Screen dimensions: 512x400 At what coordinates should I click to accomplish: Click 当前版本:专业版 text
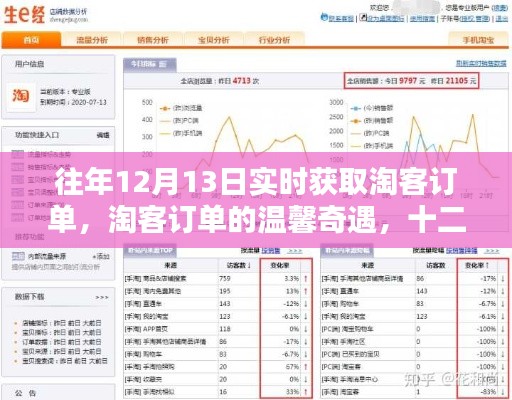(x=65, y=92)
